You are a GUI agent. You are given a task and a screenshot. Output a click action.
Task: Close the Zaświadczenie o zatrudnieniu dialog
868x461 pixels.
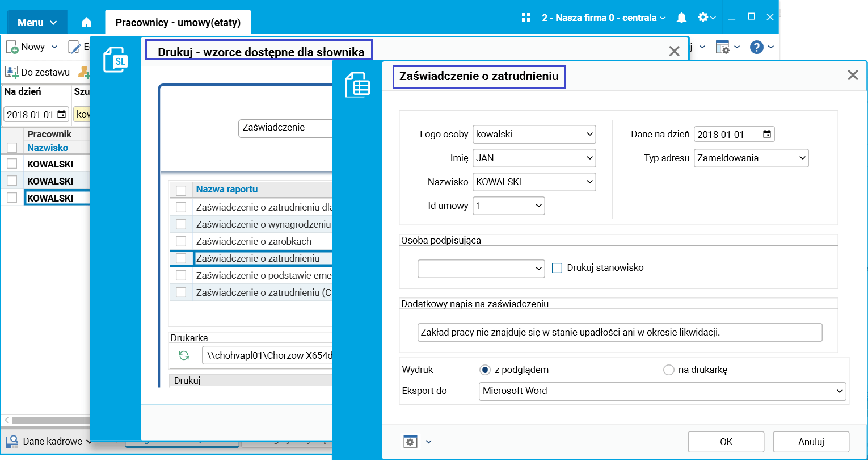(853, 75)
